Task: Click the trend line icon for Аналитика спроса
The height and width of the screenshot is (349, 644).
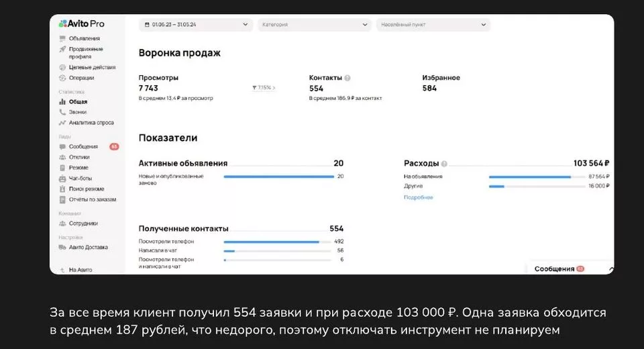Action: (x=62, y=123)
